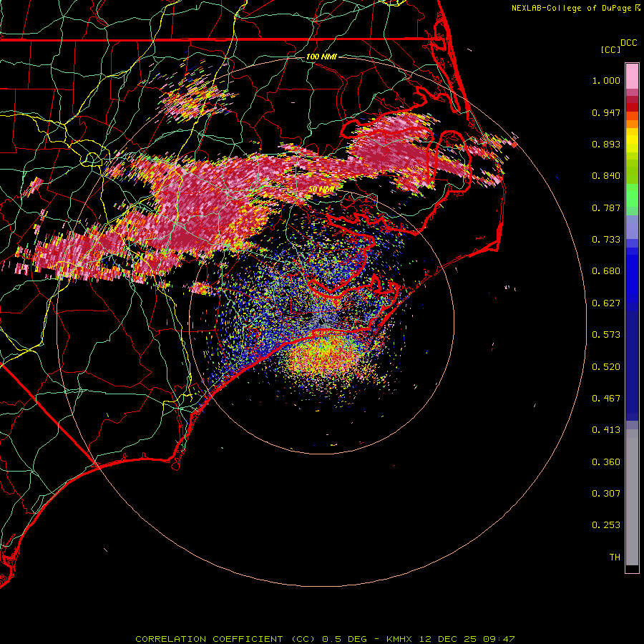This screenshot has width=644, height=644.
Task: Click the Correlation Coefficient caption at the bottom
Action: pyautogui.click(x=324, y=639)
